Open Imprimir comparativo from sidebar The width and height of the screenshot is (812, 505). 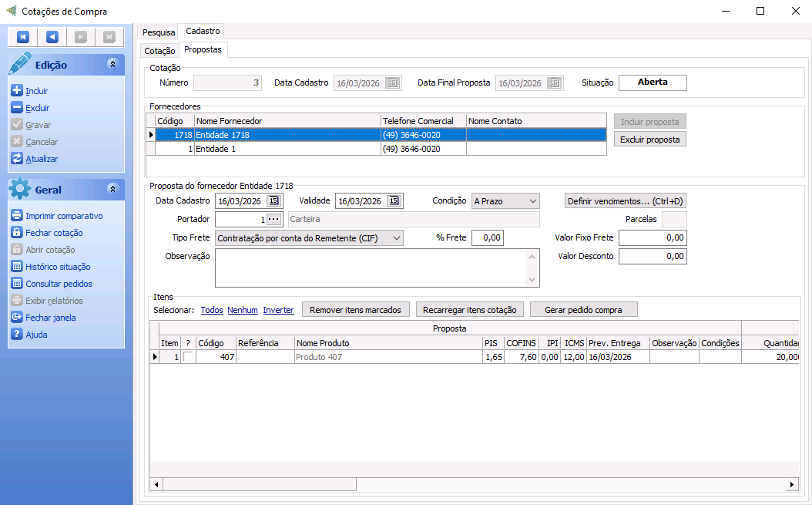(x=64, y=216)
